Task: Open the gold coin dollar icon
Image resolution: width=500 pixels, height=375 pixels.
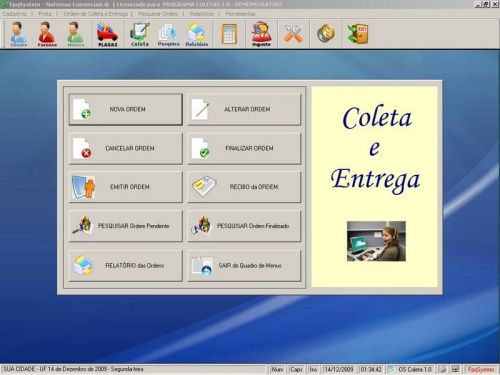Action: [326, 34]
